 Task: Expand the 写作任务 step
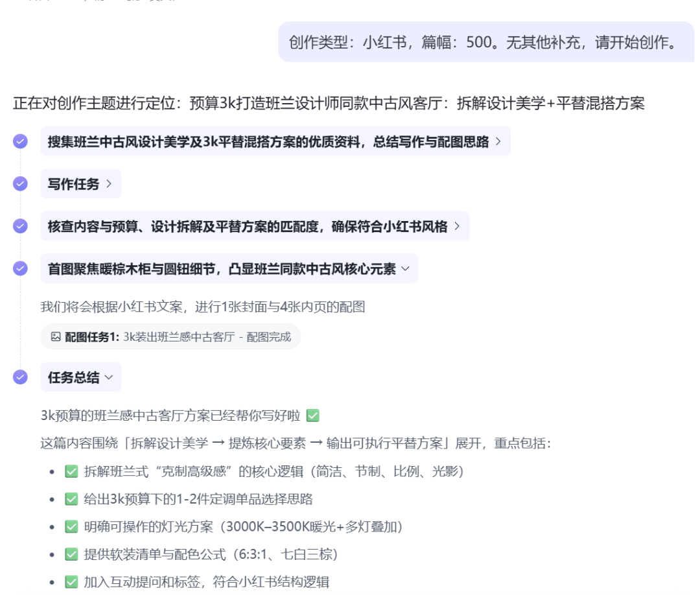click(x=81, y=183)
